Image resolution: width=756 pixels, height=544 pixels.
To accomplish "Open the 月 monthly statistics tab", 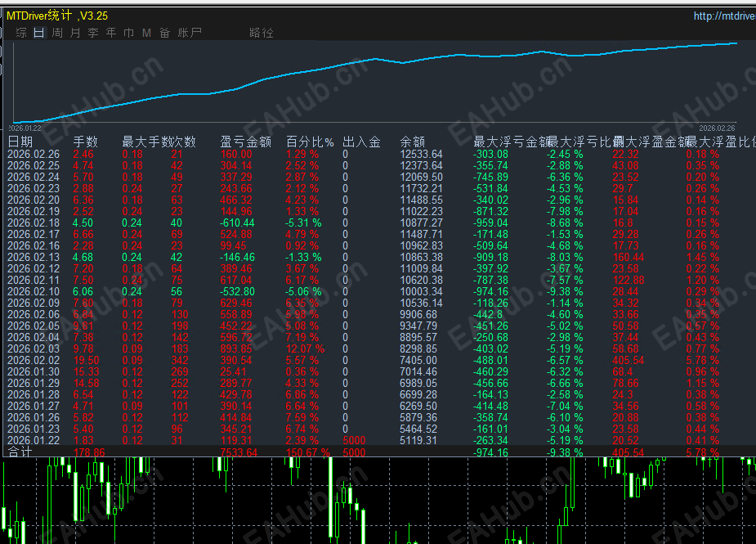I will [x=75, y=33].
